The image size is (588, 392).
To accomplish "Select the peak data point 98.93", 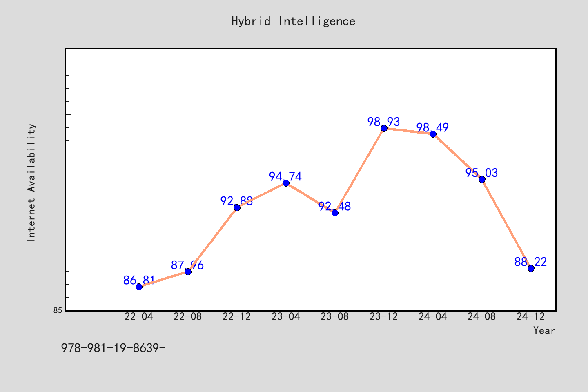I will tap(384, 128).
